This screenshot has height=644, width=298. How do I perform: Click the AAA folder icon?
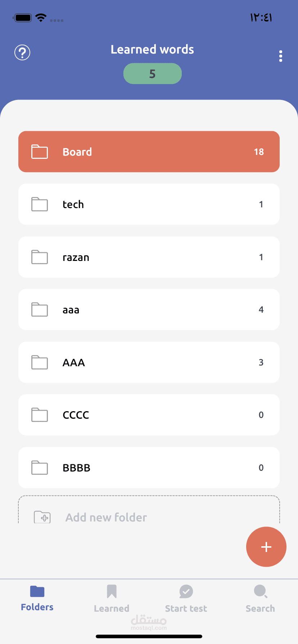(x=40, y=362)
